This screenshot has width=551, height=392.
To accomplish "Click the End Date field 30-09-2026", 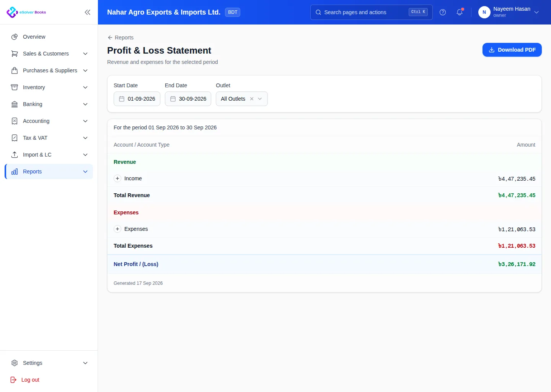I will [x=188, y=99].
